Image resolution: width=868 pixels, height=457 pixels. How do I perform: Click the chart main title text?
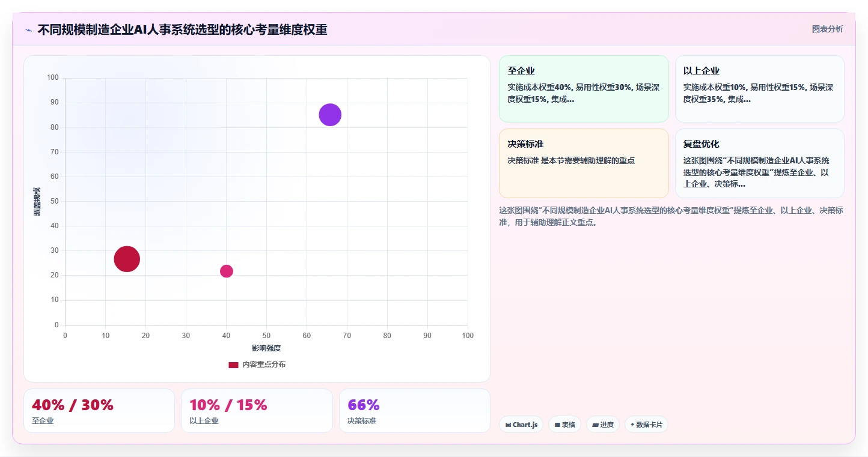tap(182, 29)
